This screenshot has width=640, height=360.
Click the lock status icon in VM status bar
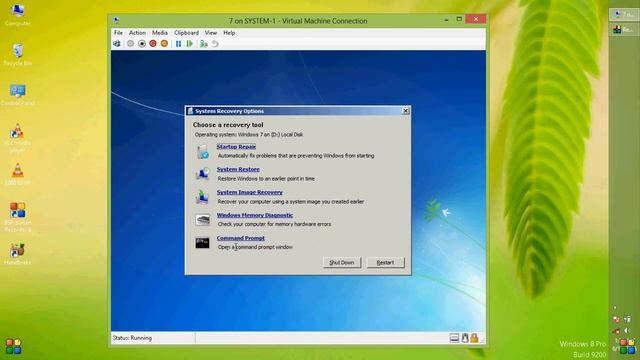coord(474,338)
